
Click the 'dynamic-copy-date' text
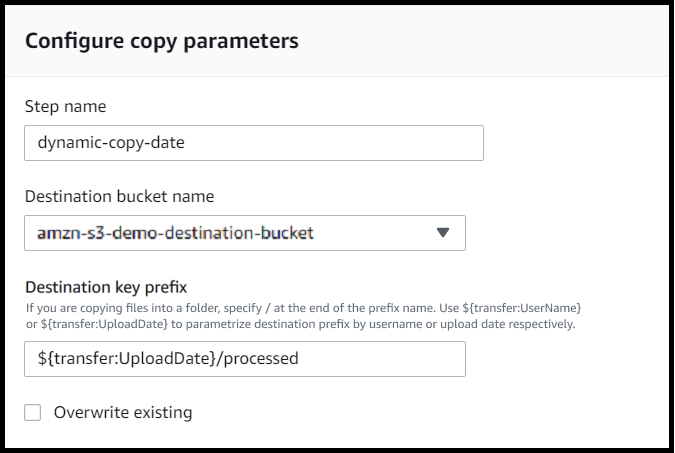(111, 143)
